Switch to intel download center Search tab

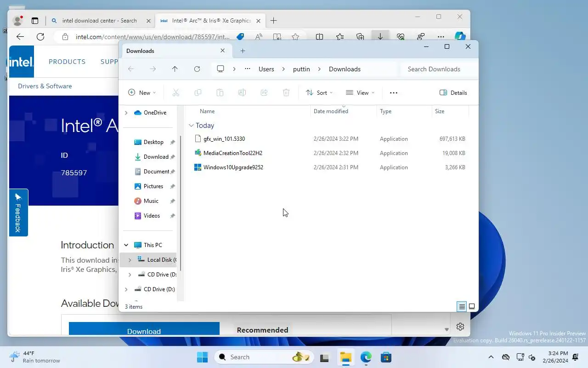[99, 21]
